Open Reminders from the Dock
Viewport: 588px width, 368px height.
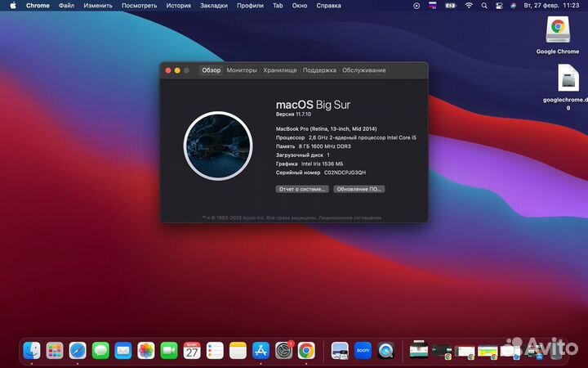[x=215, y=351]
